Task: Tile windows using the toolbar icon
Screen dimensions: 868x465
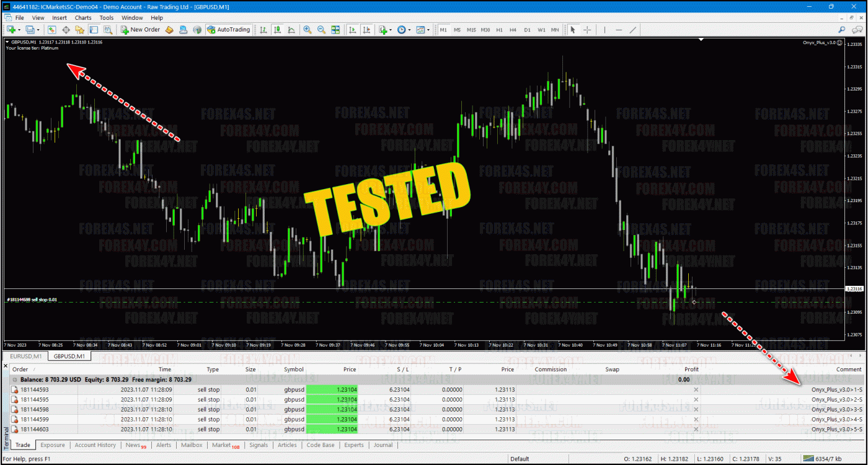Action: tap(335, 30)
